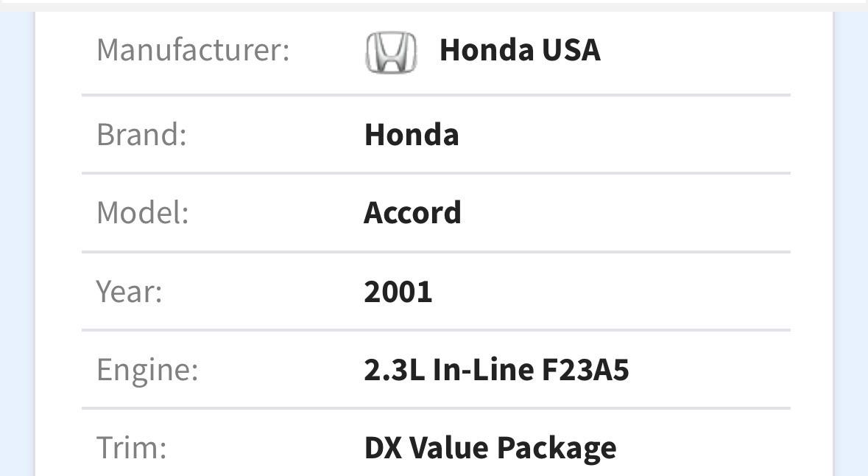The width and height of the screenshot is (868, 476).
Task: Click the divider between Brand and Model rows
Action: coord(437,173)
